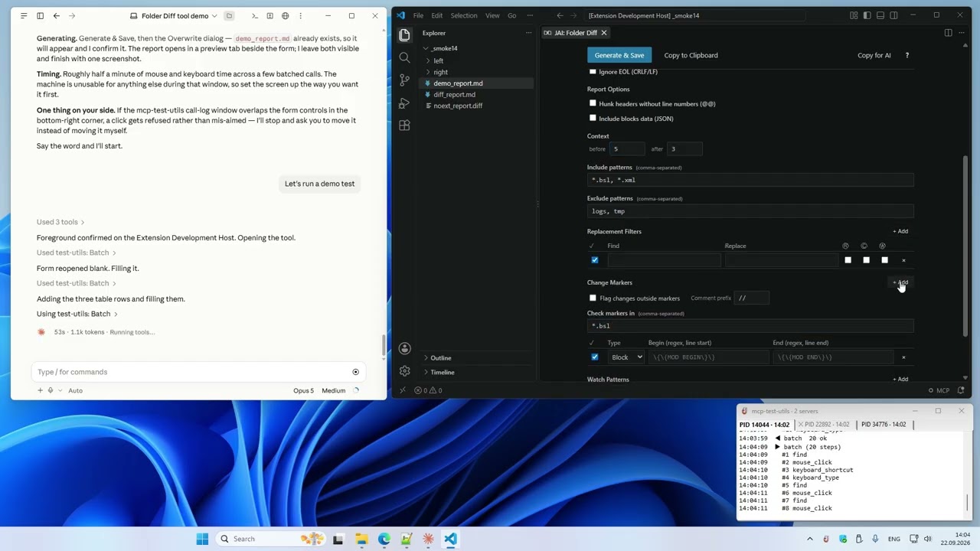The image size is (980, 551).
Task: Toggle sidebar icon in the chat window header
Action: coord(40,15)
